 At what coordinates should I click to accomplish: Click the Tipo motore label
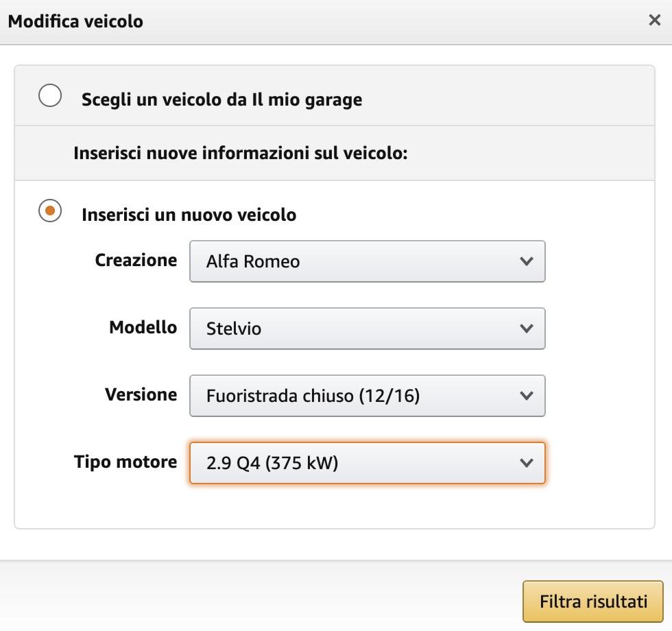coord(125,462)
